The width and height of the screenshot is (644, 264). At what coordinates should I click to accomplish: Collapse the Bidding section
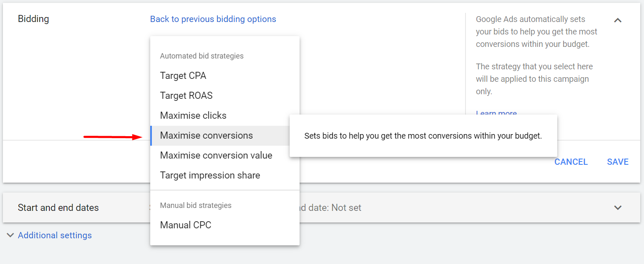pos(617,20)
